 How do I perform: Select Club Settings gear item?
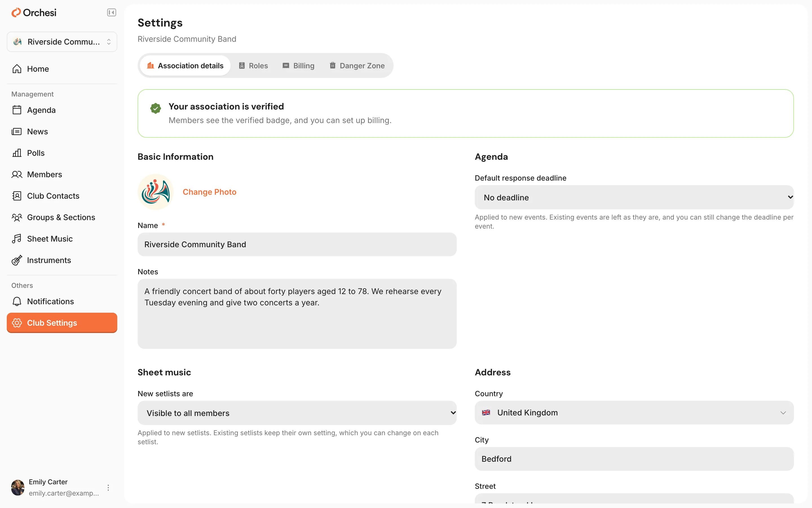(62, 323)
